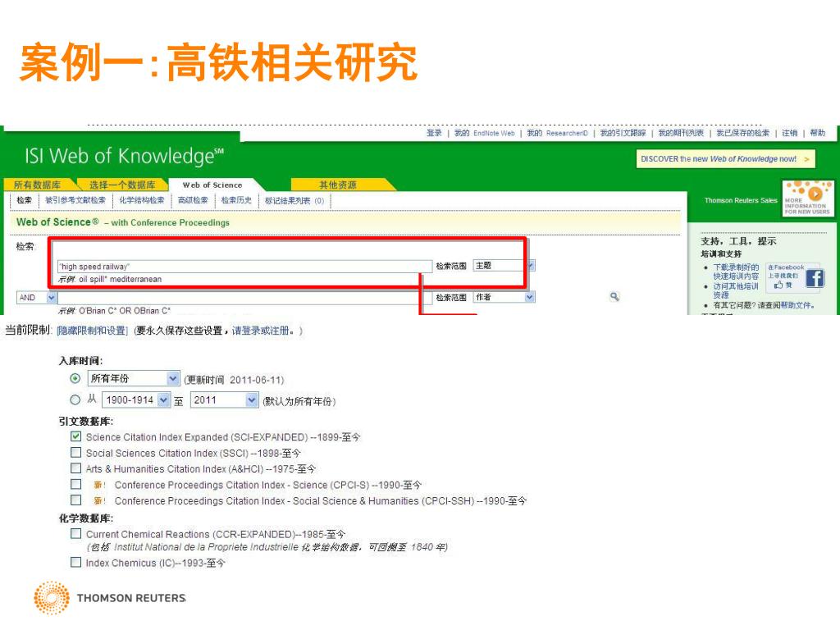The image size is (840, 630).
Task: Open 我的 ResearcherID link
Action: point(557,133)
